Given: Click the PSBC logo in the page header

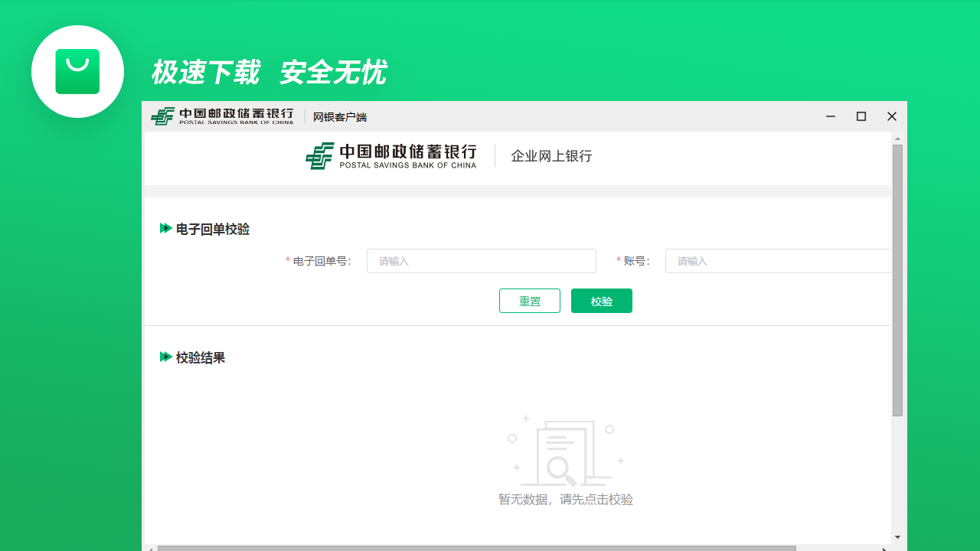Looking at the screenshot, I should (x=391, y=156).
